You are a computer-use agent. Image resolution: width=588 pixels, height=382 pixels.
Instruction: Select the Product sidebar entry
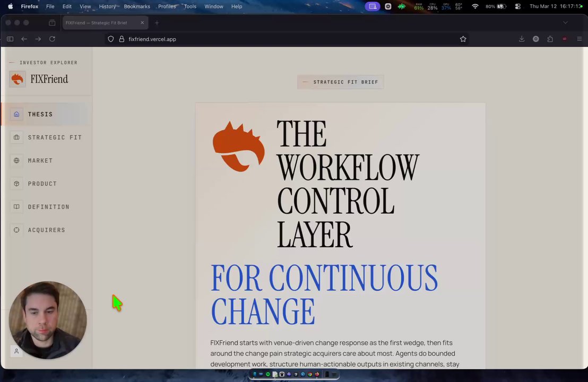(47, 184)
